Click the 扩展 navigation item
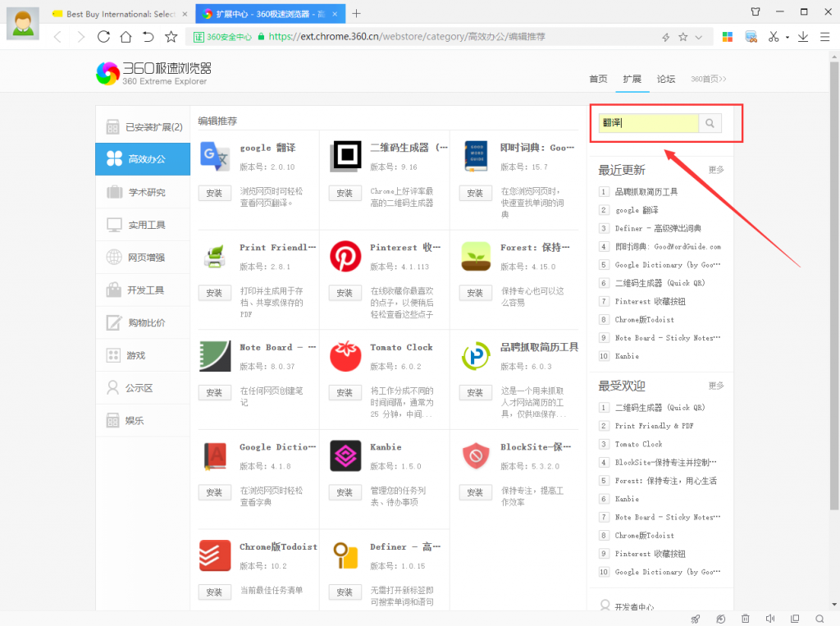 point(632,79)
